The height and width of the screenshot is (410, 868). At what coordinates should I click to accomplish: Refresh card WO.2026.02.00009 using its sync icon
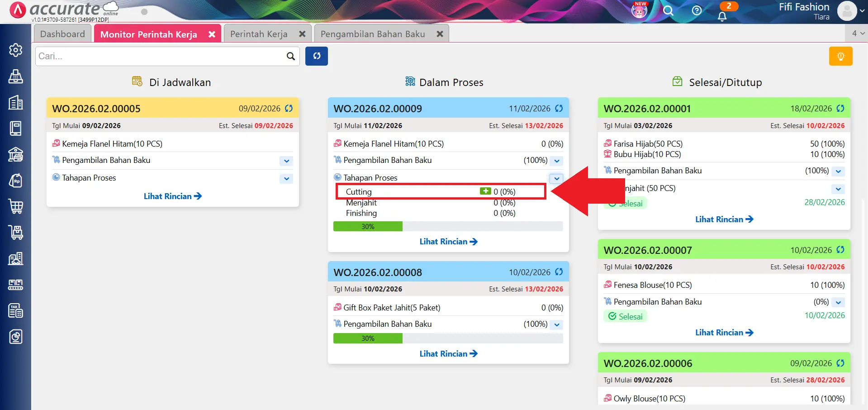559,109
